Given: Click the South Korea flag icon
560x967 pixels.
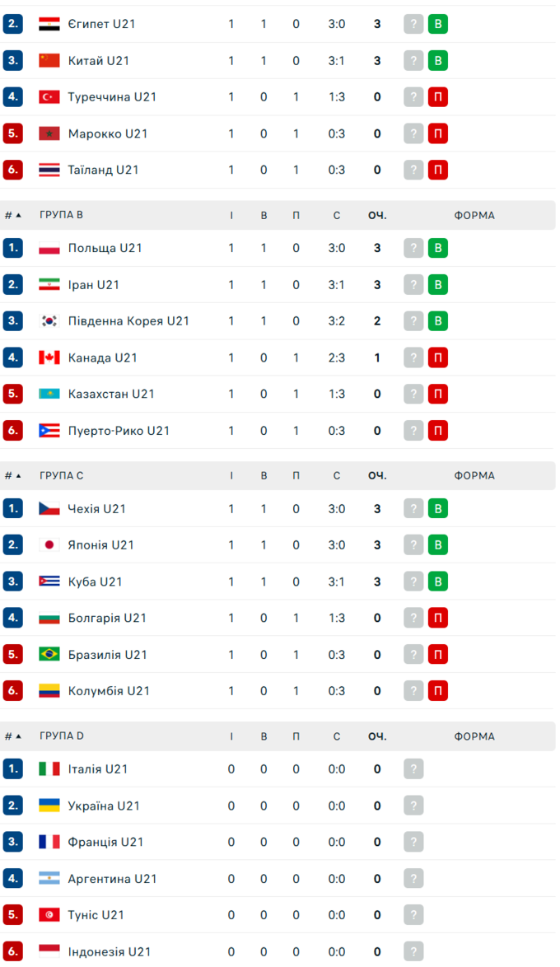Looking at the screenshot, I should point(49,321).
